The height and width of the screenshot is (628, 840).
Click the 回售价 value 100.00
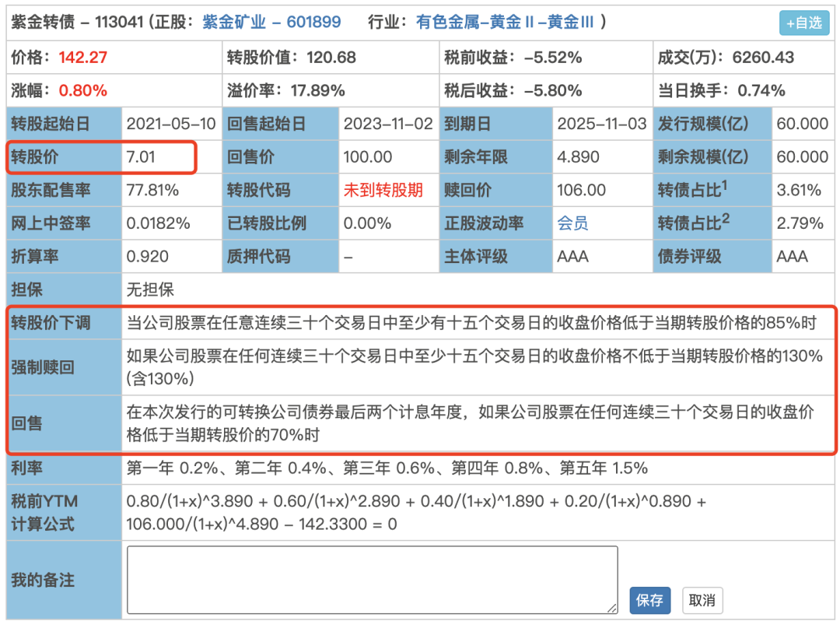point(367,157)
